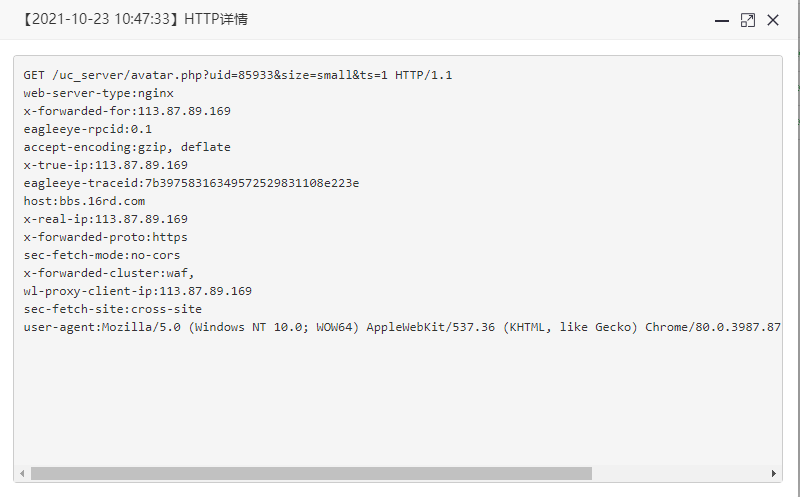Click the sec-fetch-mode:no-cors line
The image size is (800, 497).
tap(102, 255)
